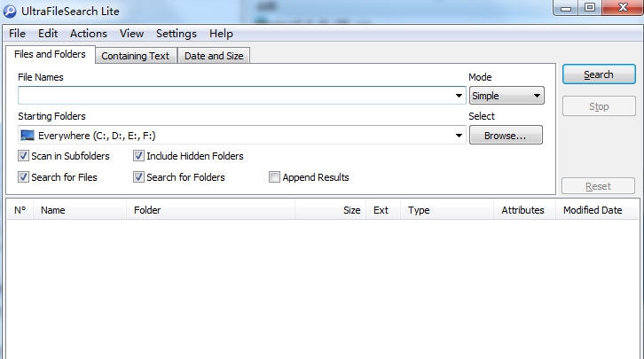Open the File menu
The image size is (644, 359).
[17, 34]
